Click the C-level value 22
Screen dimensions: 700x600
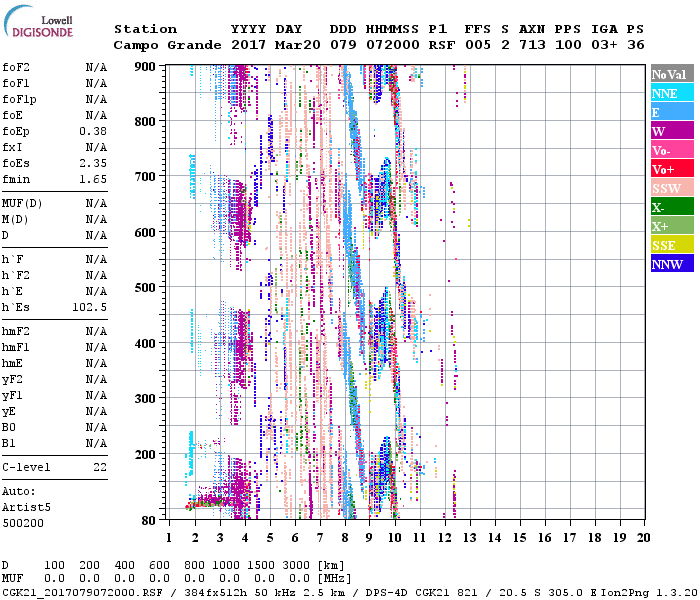(x=100, y=467)
